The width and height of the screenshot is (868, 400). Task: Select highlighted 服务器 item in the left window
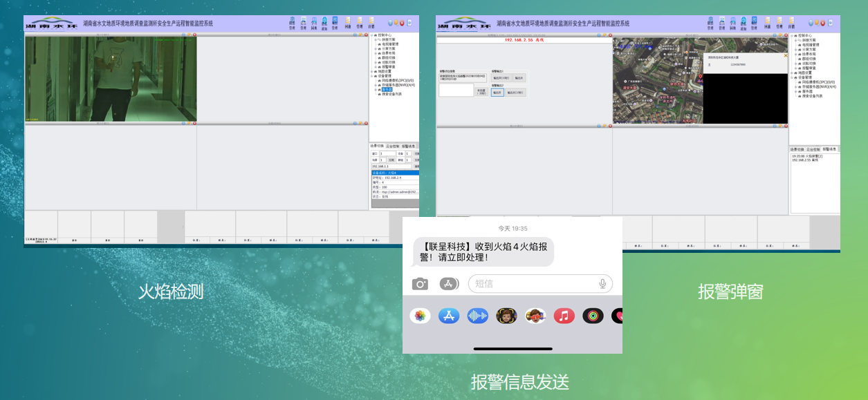pyautogui.click(x=387, y=90)
